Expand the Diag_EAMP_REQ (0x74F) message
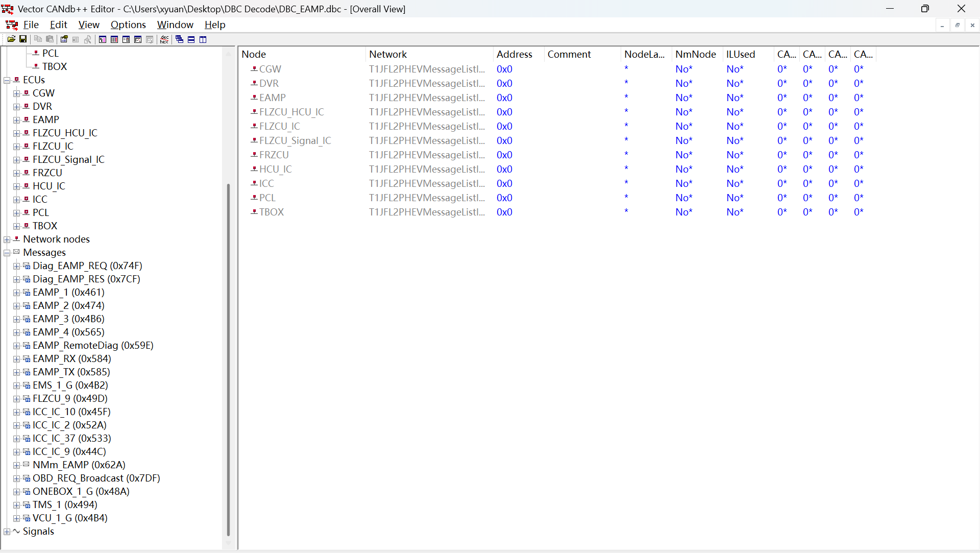 click(x=17, y=266)
